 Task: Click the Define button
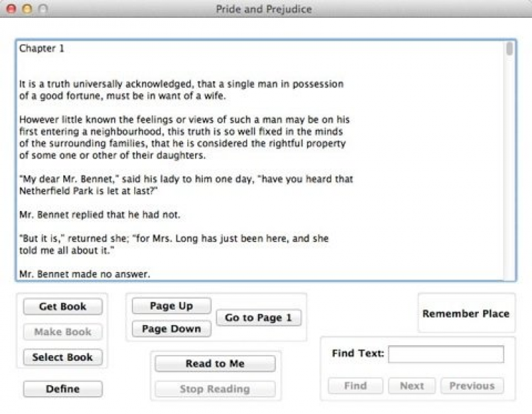[62, 389]
